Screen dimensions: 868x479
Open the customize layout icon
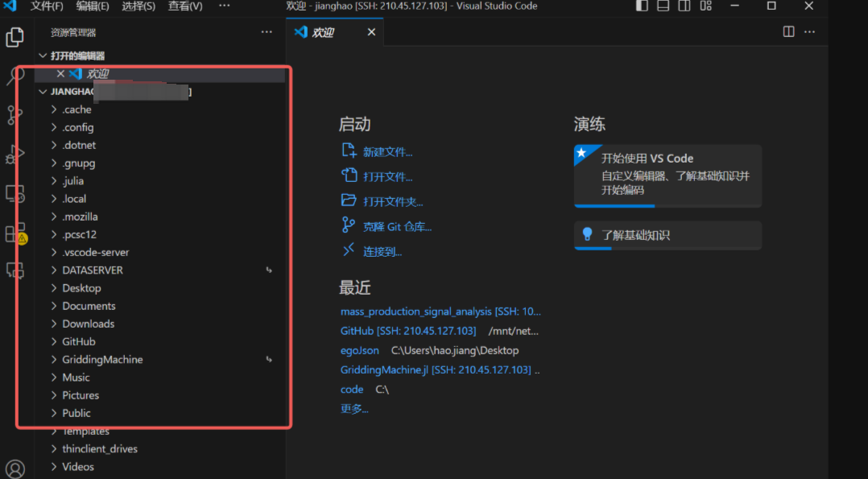pyautogui.click(x=706, y=6)
